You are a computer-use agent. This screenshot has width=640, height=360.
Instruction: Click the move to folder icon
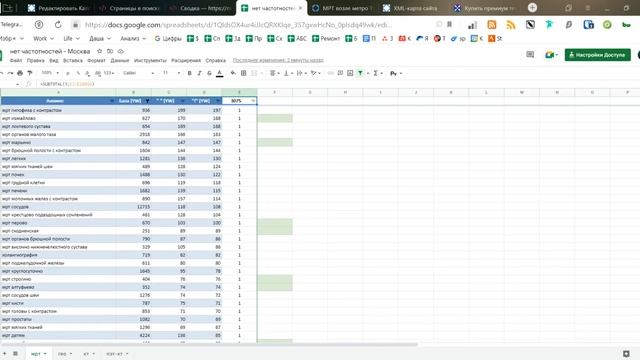[110, 51]
